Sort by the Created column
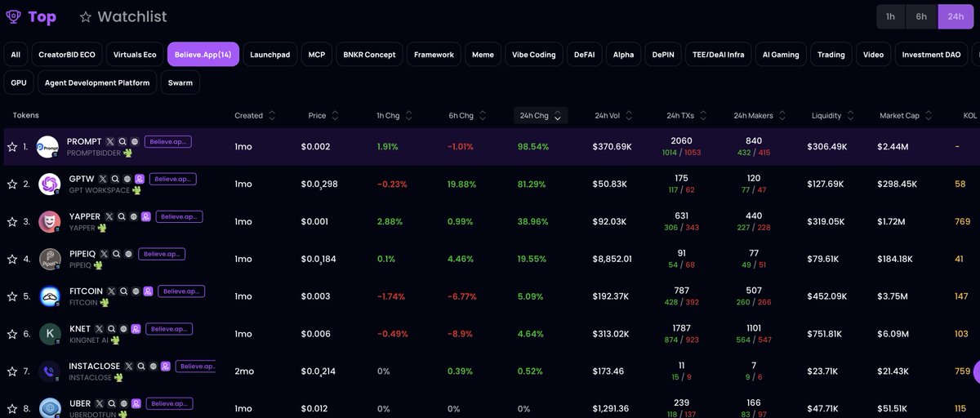980x418 pixels. (x=255, y=115)
